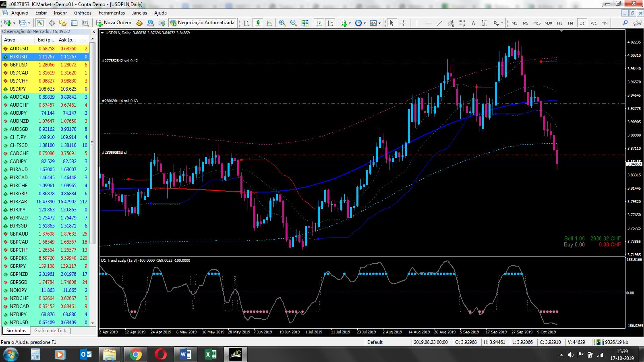Switch chart to candlestick mode

258,23
